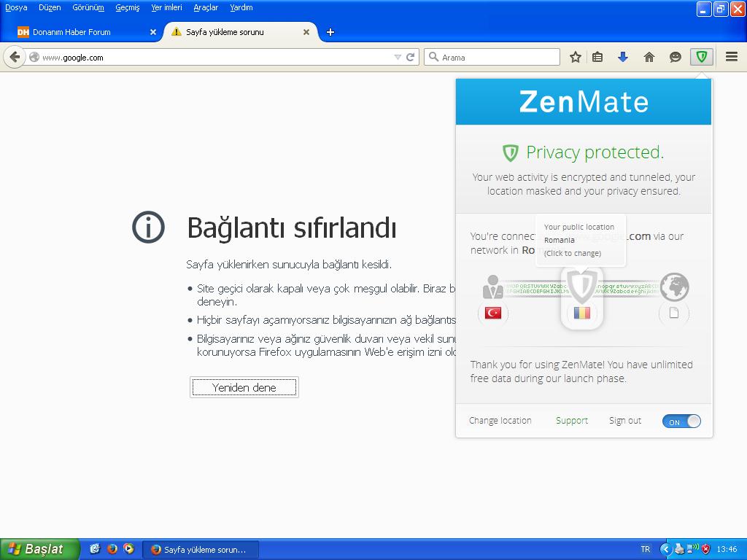Open the ZenMate Support link
This screenshot has width=747, height=560.
(x=572, y=421)
